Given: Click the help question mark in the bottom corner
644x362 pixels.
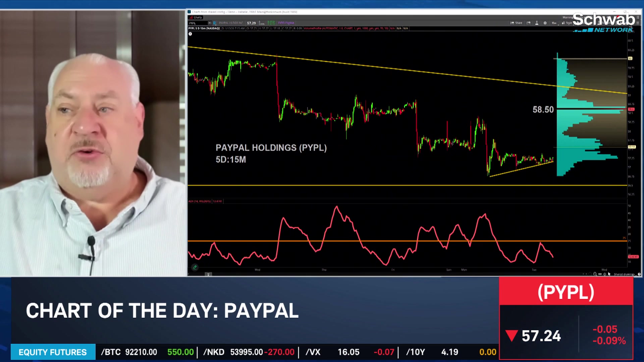Looking at the screenshot, I should 639,274.
